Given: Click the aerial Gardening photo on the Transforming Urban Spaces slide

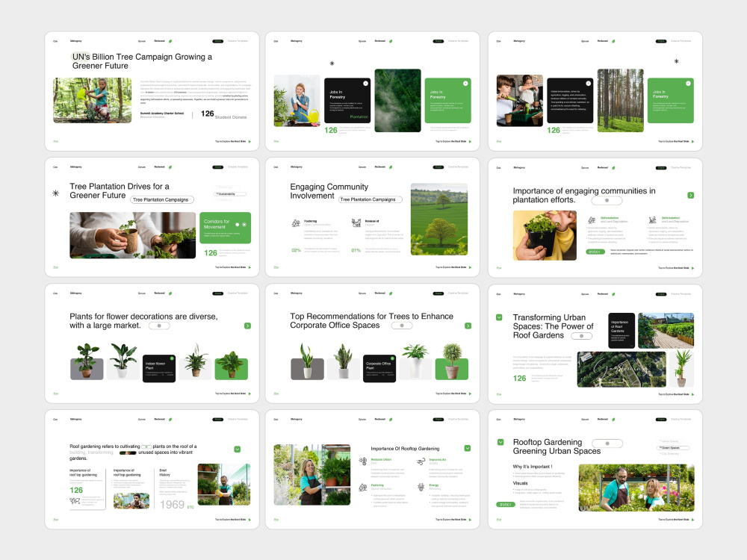Looking at the screenshot, I should [622, 370].
